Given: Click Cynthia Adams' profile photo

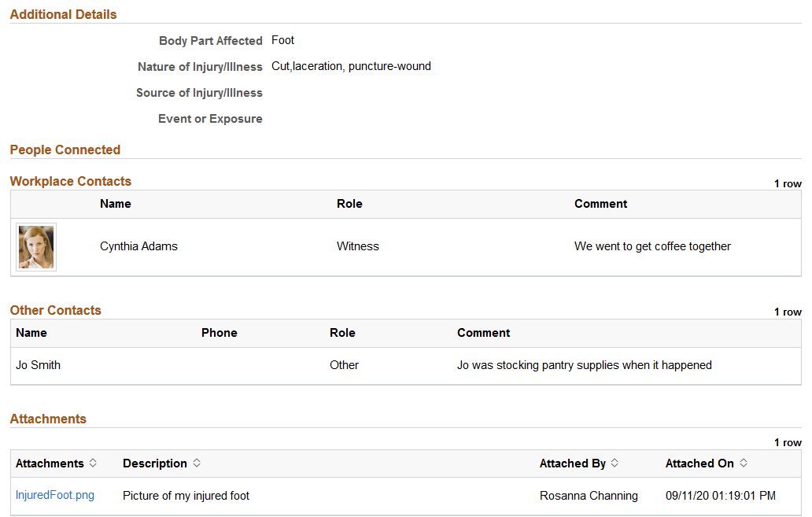Looking at the screenshot, I should pos(35,246).
